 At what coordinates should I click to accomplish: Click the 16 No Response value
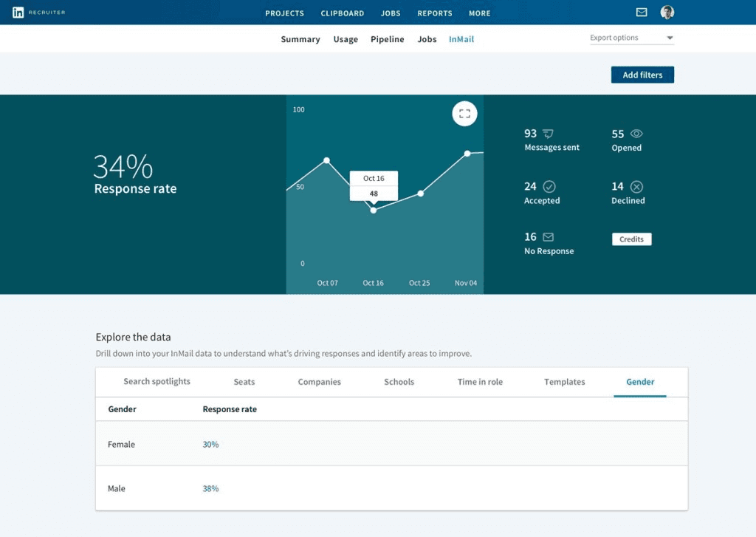click(530, 237)
